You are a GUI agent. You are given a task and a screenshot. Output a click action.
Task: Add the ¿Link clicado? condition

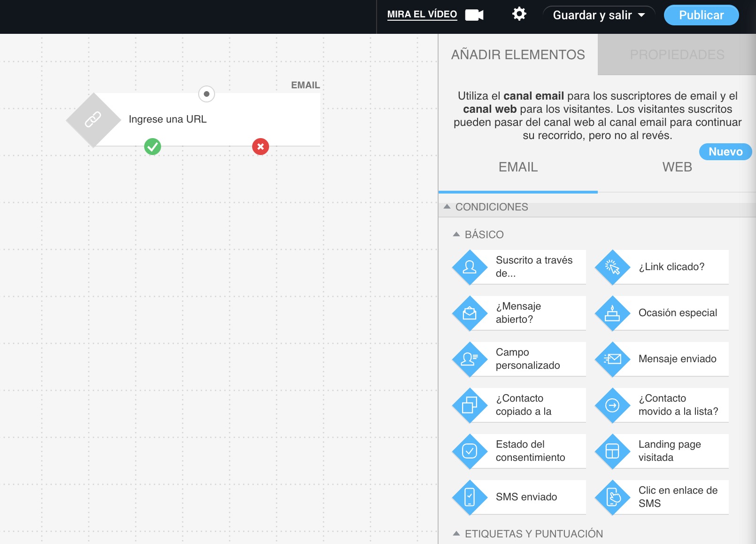613,267
